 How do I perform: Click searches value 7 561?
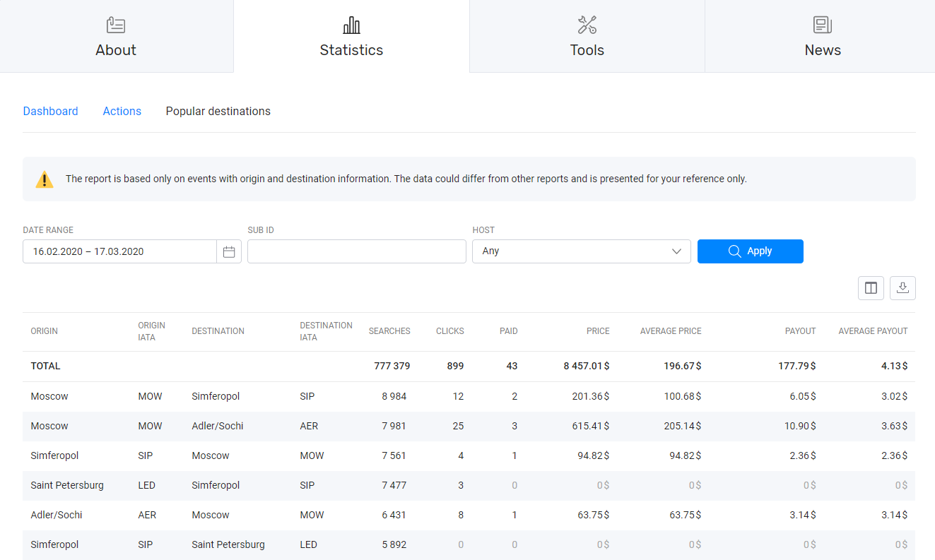pos(394,455)
